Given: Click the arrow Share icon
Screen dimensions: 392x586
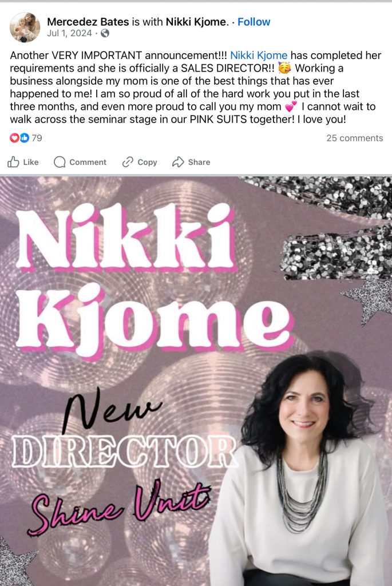Looking at the screenshot, I should click(x=178, y=162).
